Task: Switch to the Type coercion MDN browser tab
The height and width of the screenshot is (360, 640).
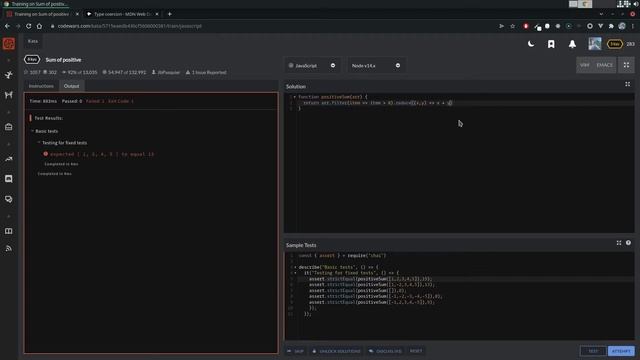Action: click(122, 14)
